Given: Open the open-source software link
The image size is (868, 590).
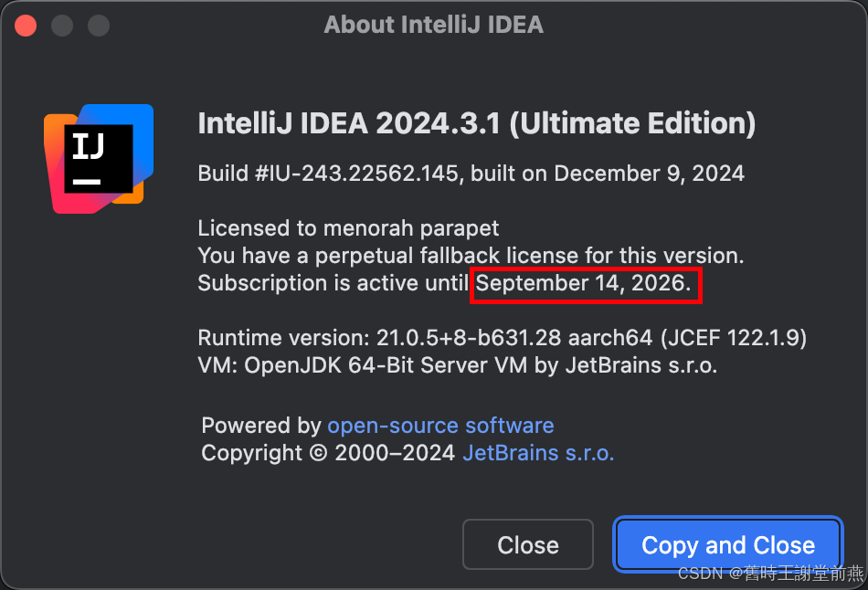Looking at the screenshot, I should (x=440, y=426).
